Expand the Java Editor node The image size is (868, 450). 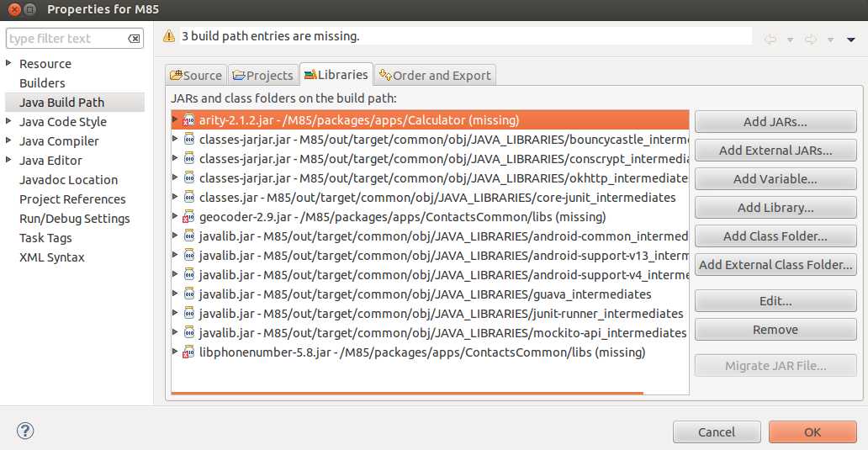click(x=8, y=160)
